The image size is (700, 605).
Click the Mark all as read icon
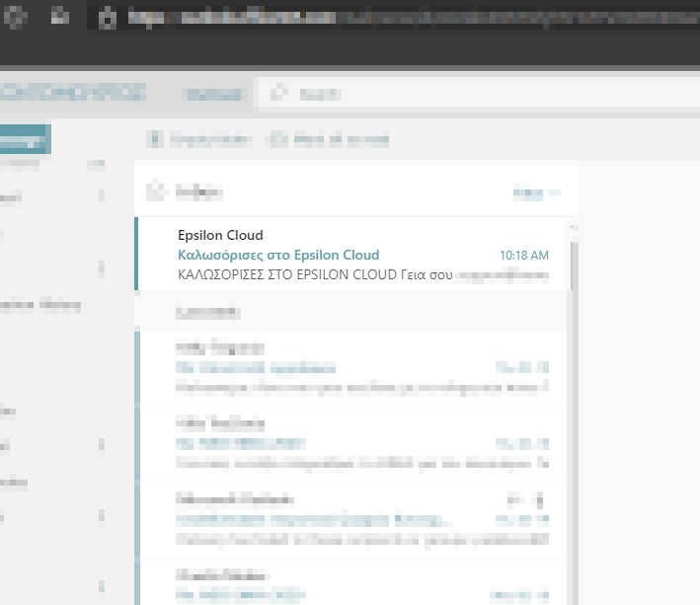point(278,140)
